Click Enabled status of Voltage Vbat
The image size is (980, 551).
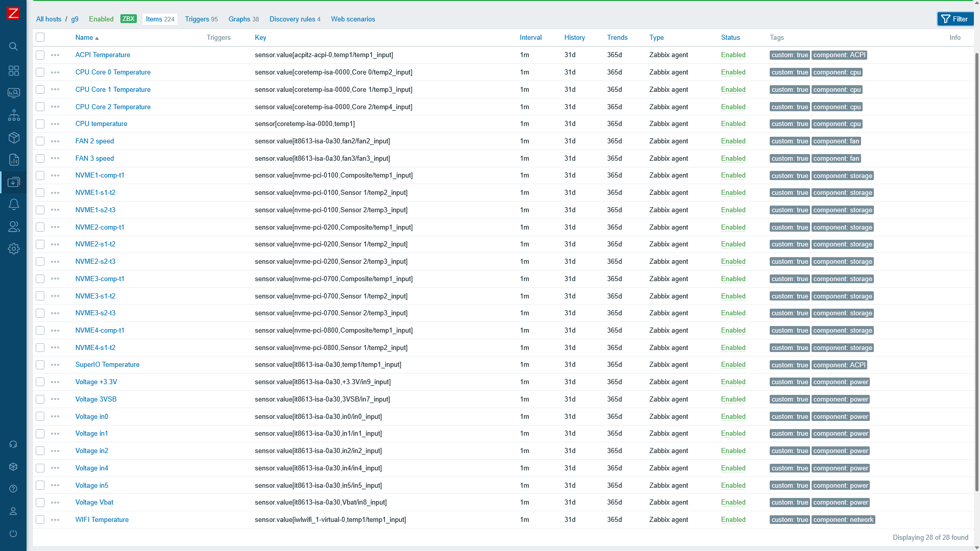pos(733,503)
